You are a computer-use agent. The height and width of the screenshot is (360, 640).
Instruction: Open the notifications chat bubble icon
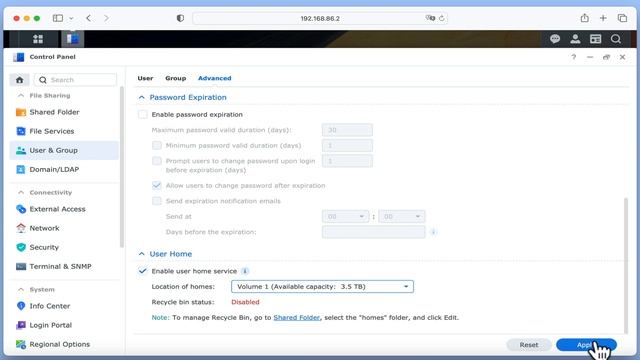tap(555, 39)
